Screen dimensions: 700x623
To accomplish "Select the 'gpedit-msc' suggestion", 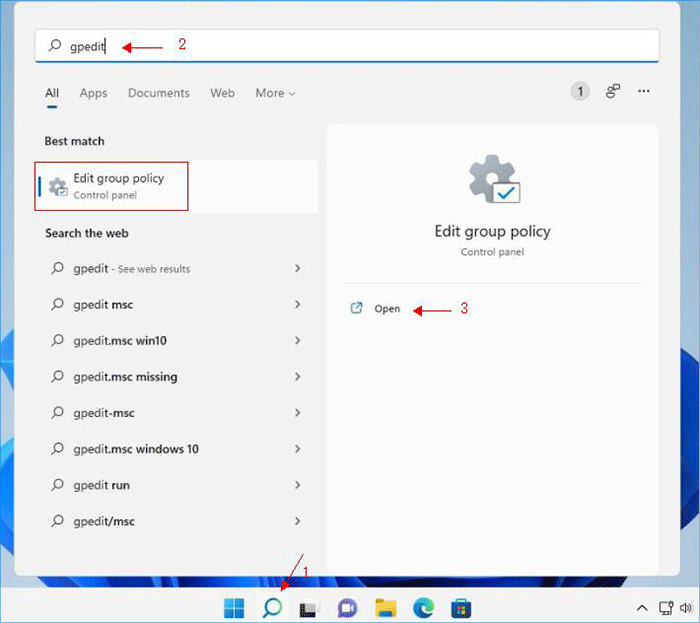I will [176, 413].
